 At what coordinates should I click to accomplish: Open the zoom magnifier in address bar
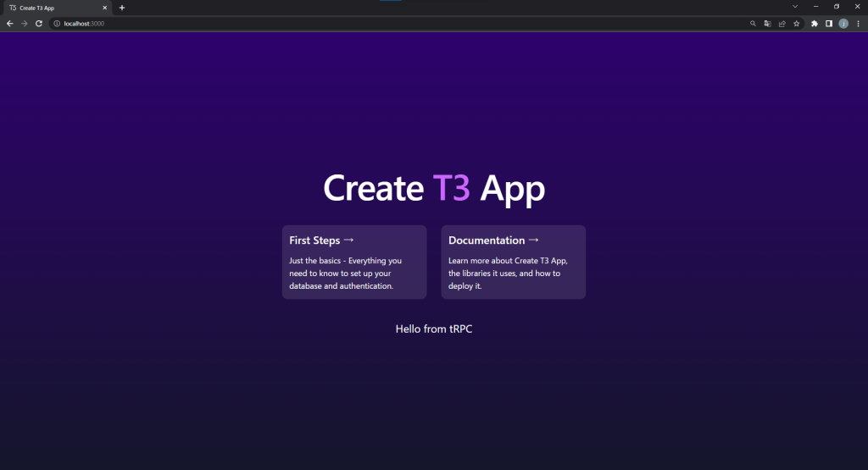click(753, 24)
